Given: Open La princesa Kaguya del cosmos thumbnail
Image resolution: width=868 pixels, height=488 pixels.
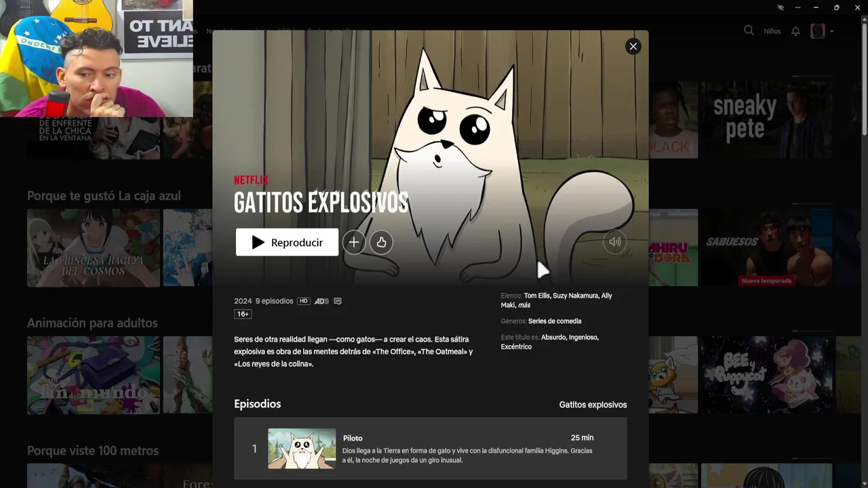Looking at the screenshot, I should [x=94, y=247].
